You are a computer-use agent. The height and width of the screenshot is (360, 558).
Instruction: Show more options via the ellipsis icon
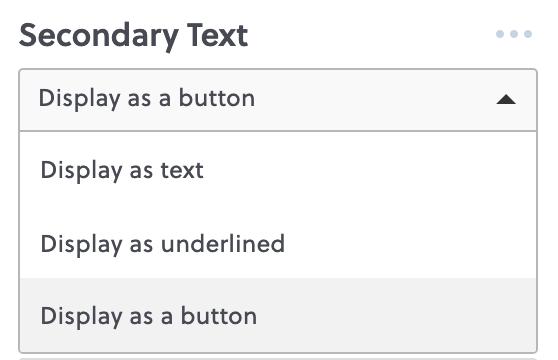[x=514, y=34]
